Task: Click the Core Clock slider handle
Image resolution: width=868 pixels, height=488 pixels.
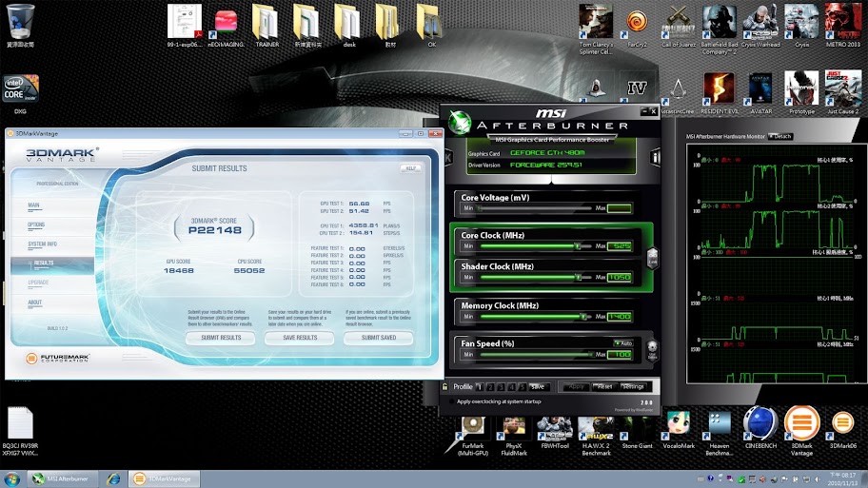Action: click(x=578, y=245)
